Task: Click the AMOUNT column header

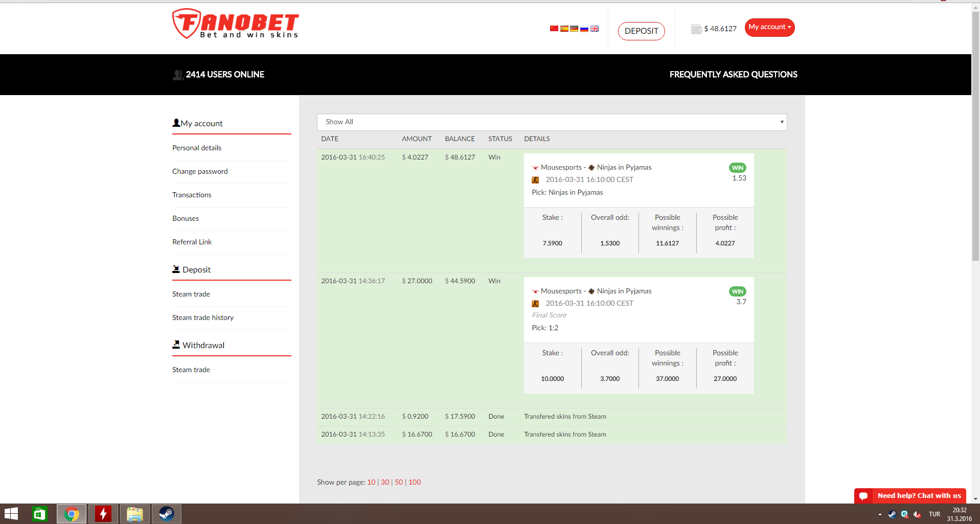Action: coord(417,139)
